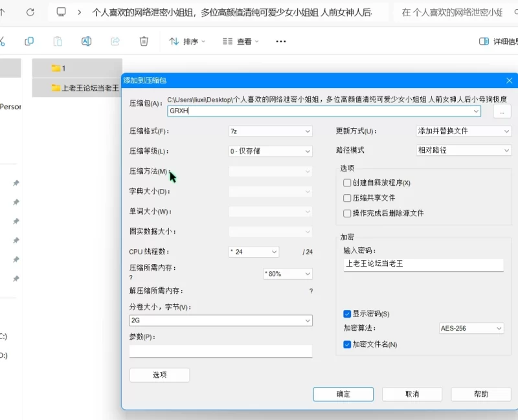Uncheck the 加密文件名 checkbox
The image size is (518, 420).
tap(347, 344)
